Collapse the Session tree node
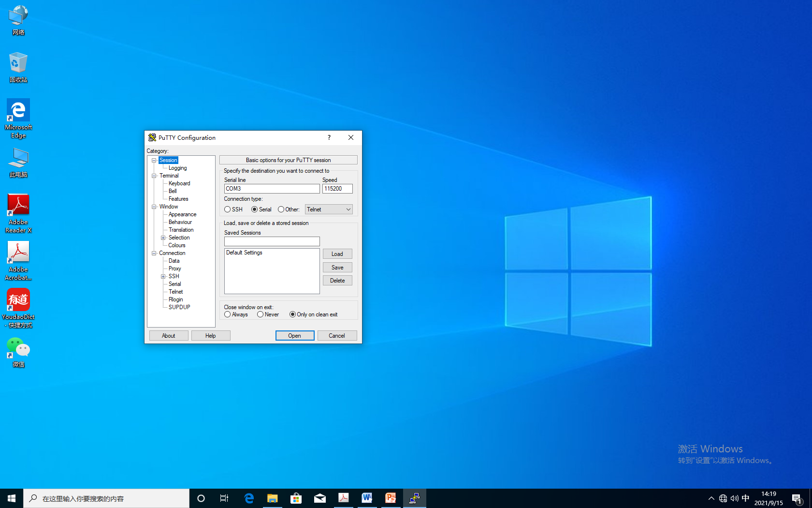The width and height of the screenshot is (812, 508). (154, 160)
